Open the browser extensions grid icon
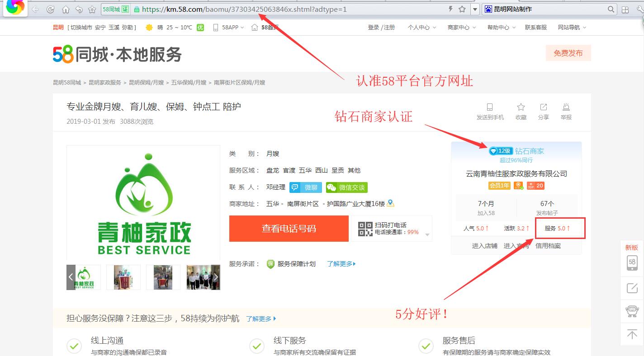This screenshot has width=644, height=356. (625, 9)
